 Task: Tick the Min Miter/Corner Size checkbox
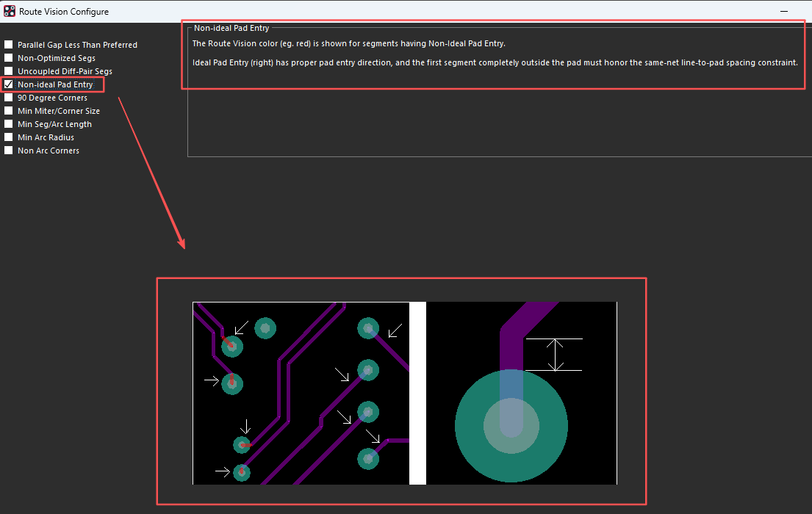point(9,111)
